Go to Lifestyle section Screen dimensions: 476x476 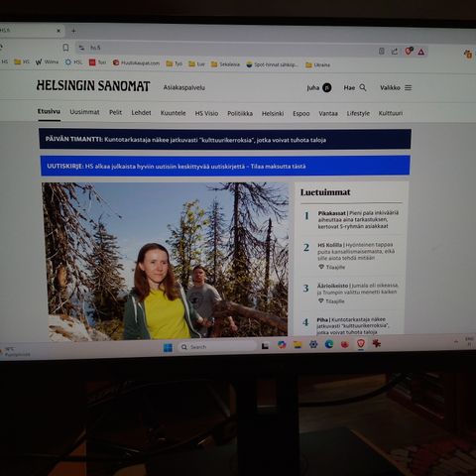(358, 113)
